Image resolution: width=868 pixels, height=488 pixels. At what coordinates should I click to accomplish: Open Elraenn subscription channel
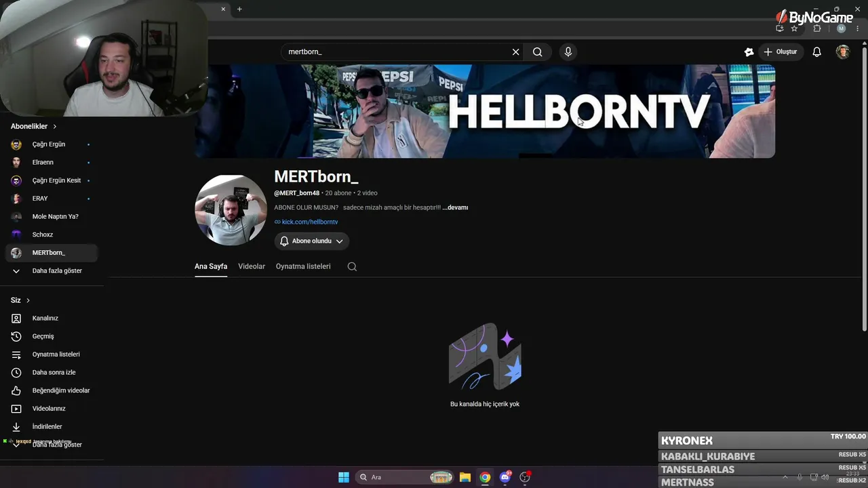click(x=52, y=163)
